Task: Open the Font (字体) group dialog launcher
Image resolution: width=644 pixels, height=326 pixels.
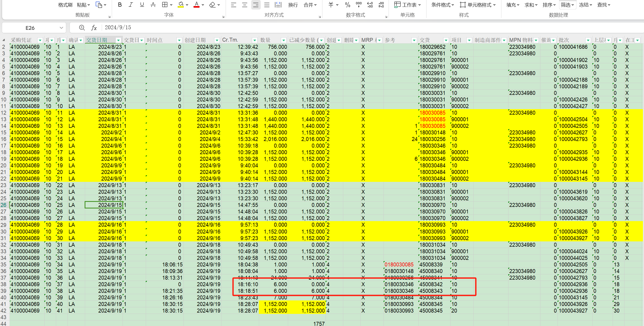Action: point(223,17)
